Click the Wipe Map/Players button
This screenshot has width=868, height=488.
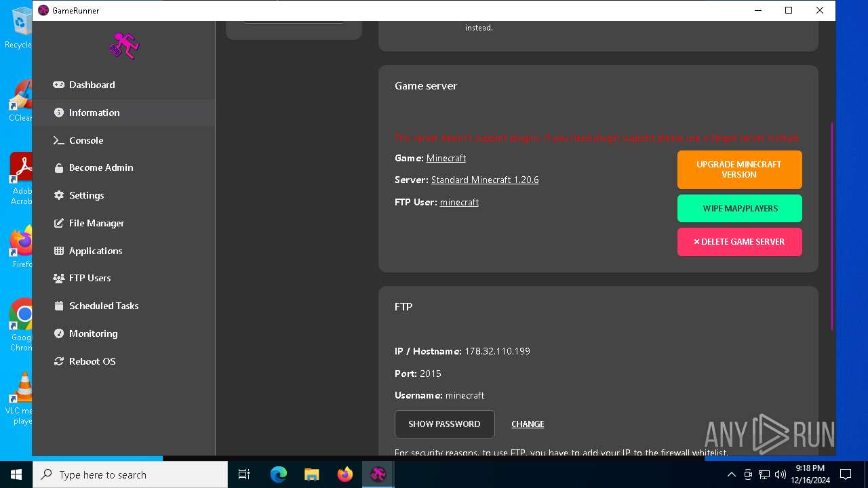point(739,208)
